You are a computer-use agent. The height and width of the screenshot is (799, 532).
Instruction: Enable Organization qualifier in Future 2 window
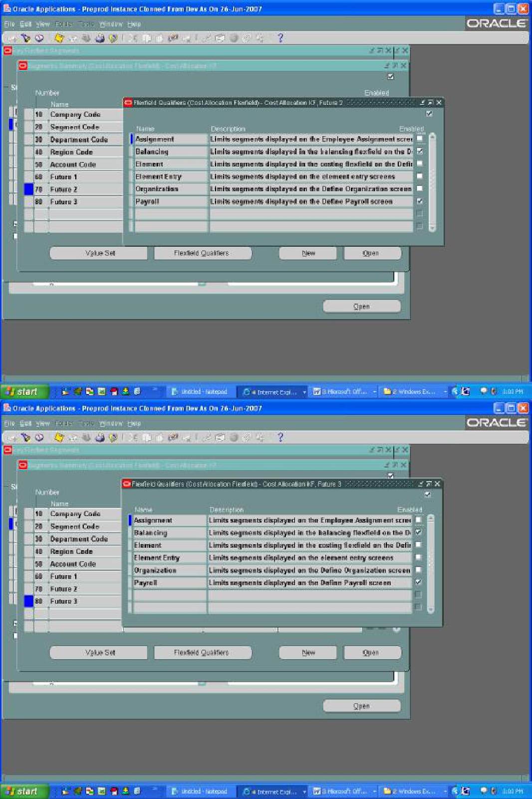(x=420, y=189)
